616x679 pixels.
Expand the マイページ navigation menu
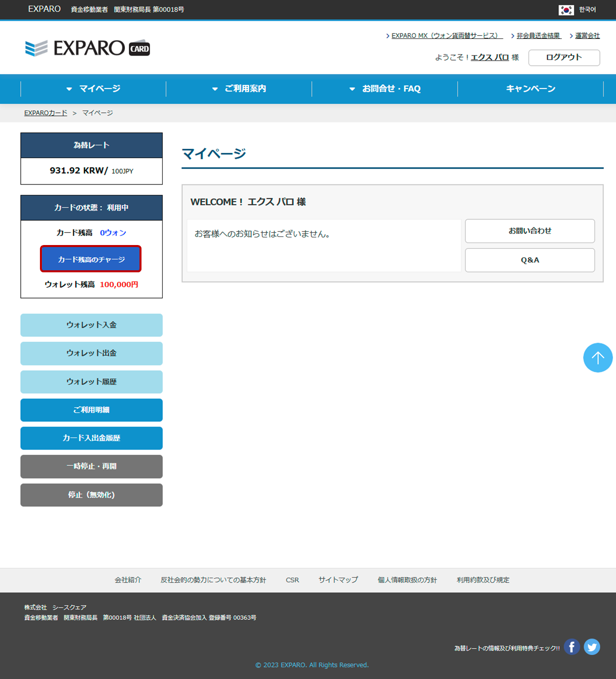pos(93,88)
